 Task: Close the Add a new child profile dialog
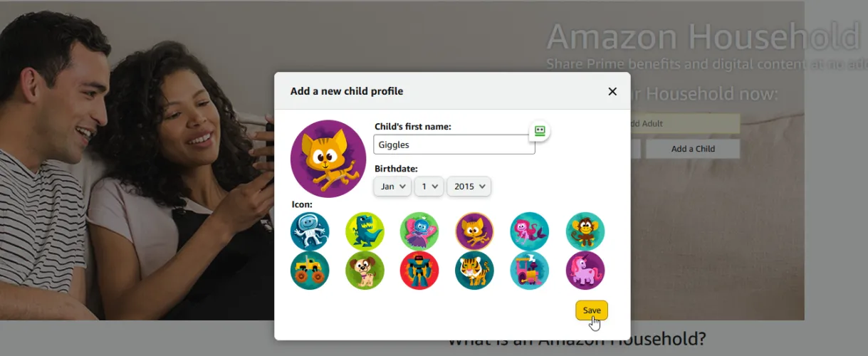(612, 91)
